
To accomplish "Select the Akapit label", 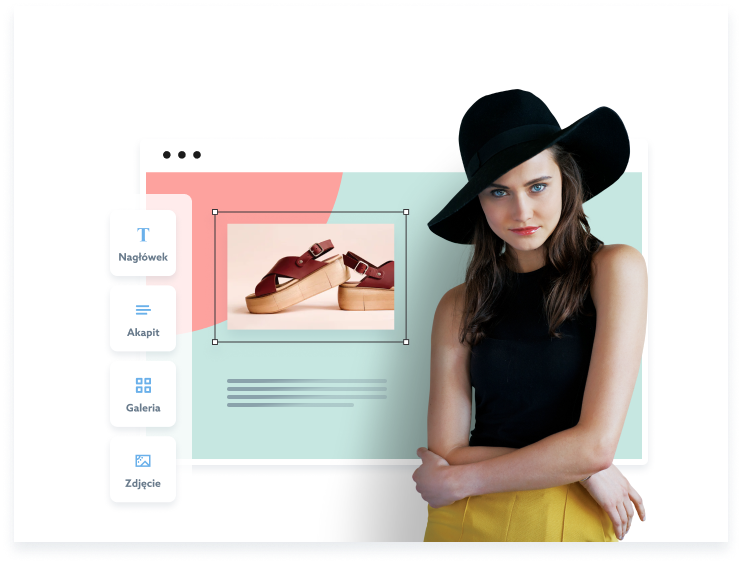I will [x=143, y=333].
